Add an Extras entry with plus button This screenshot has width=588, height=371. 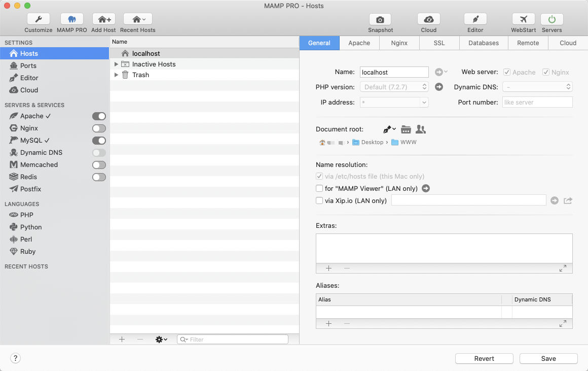click(329, 268)
